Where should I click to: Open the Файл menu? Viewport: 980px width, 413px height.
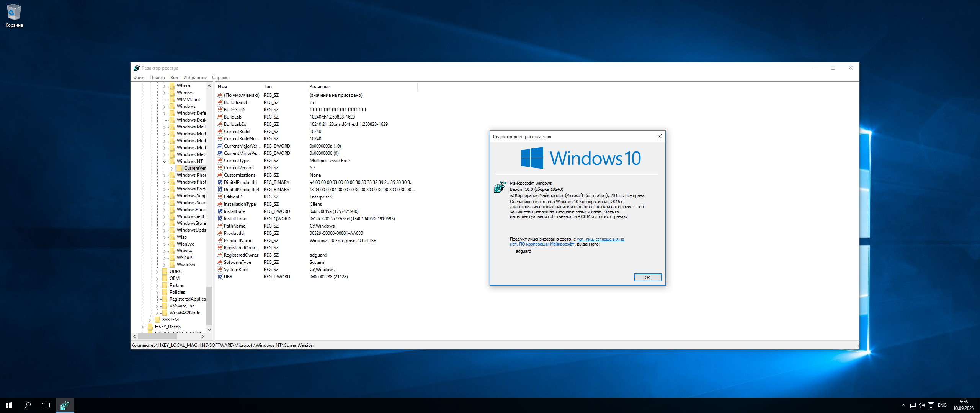click(139, 78)
